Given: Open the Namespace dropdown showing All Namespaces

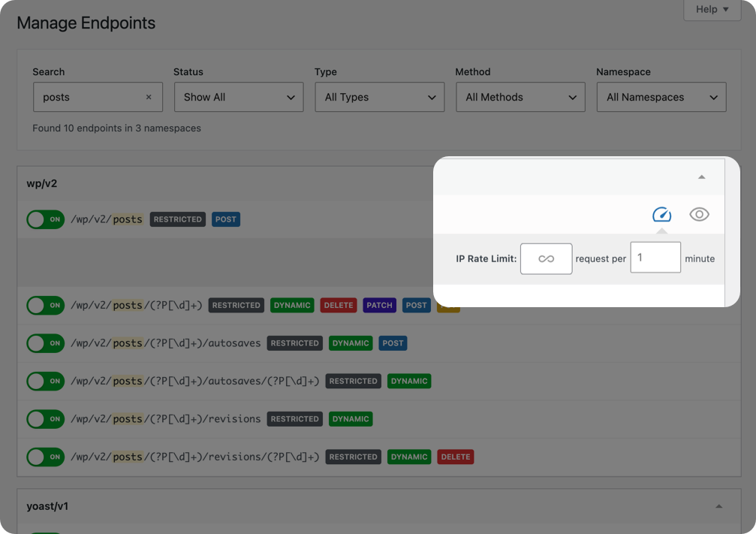Looking at the screenshot, I should 661,97.
